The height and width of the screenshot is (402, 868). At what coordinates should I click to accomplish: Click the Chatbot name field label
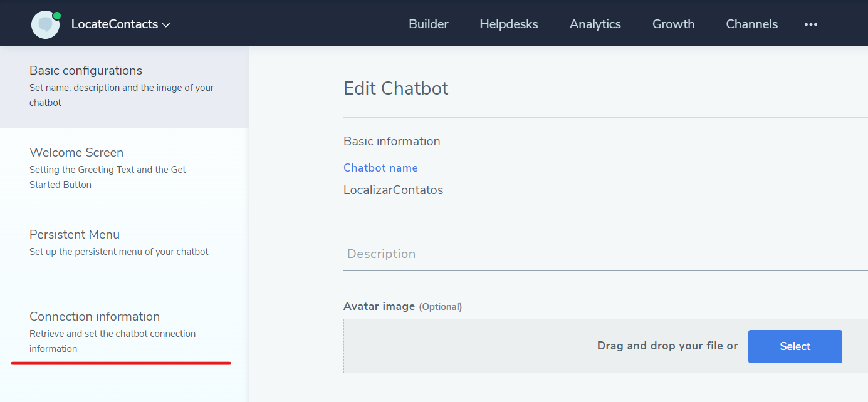380,168
